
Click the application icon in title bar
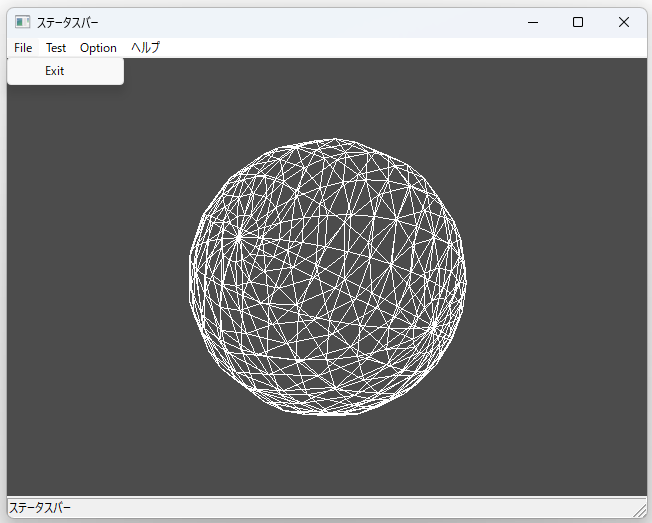click(22, 22)
